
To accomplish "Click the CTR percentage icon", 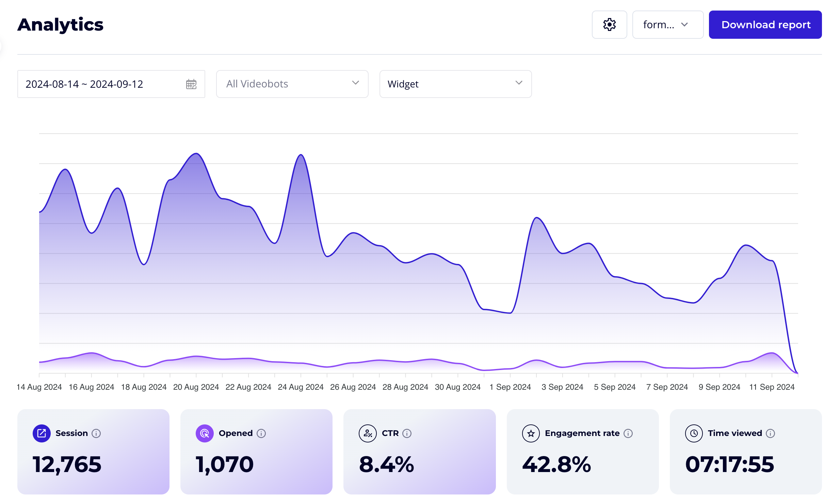I will pos(368,433).
